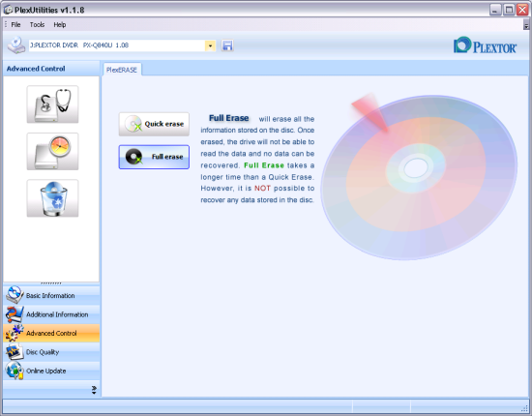The width and height of the screenshot is (532, 416).
Task: Expand navigation pane chevron at bottom
Action: (94, 390)
